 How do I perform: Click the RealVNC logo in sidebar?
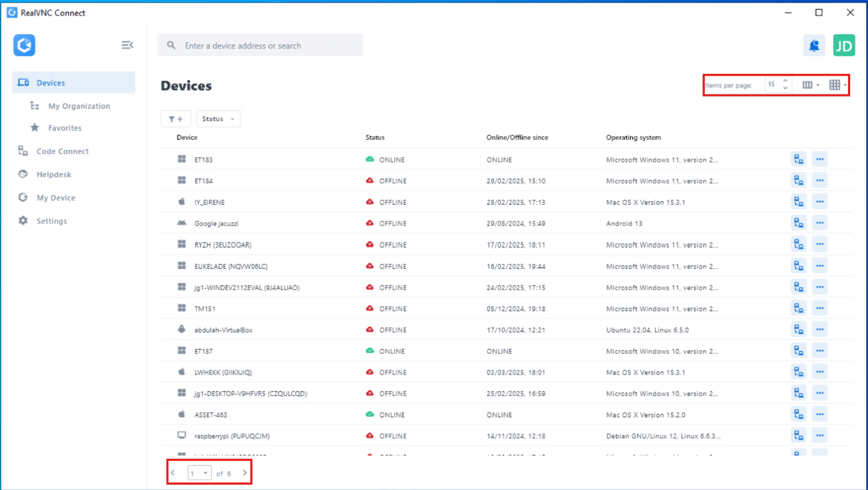pos(24,45)
